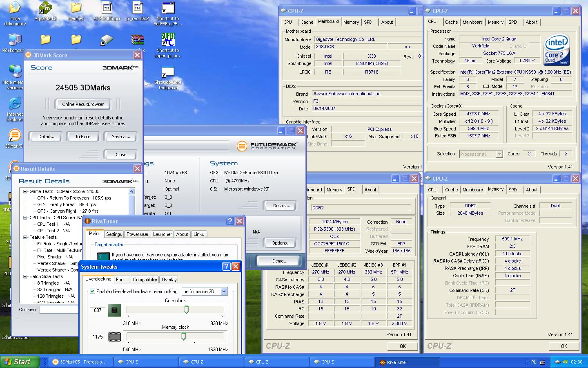Click the help question mark in RivaTuner window

pyautogui.click(x=230, y=221)
